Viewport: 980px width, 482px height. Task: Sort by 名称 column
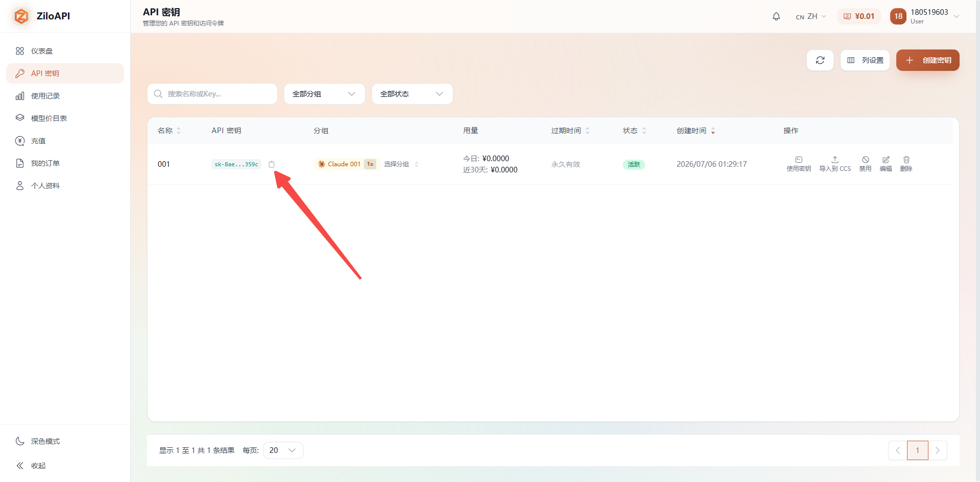(169, 131)
